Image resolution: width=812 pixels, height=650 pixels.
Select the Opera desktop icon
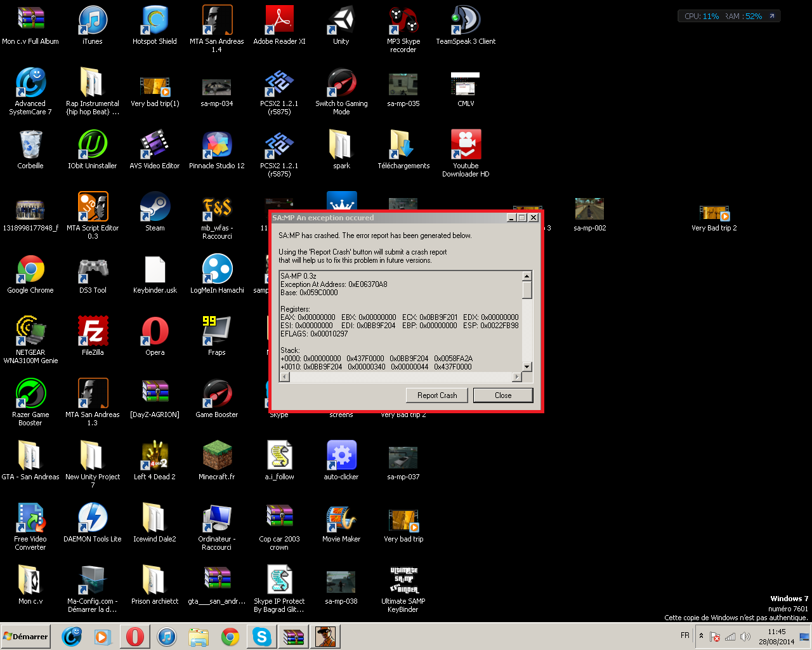(x=155, y=336)
